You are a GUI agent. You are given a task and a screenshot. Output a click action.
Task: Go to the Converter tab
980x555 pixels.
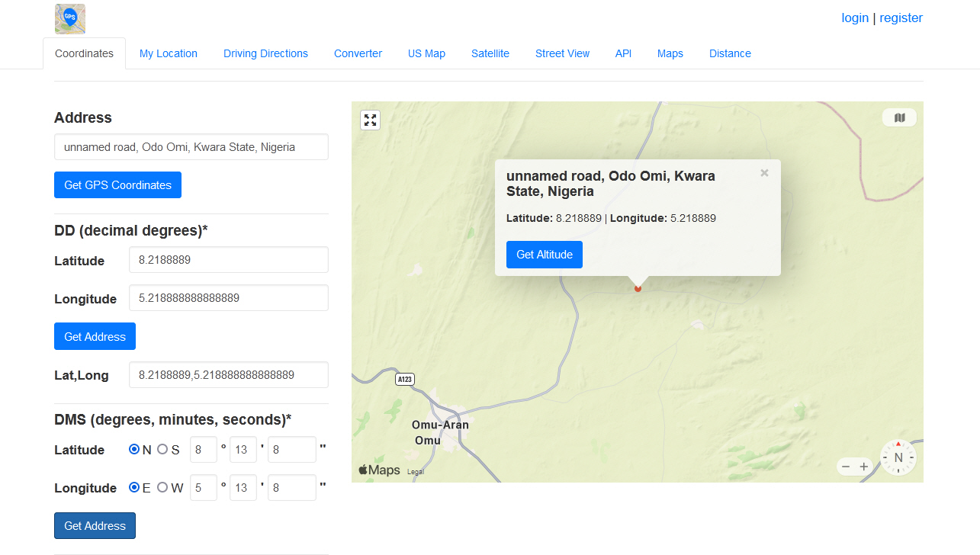click(358, 53)
